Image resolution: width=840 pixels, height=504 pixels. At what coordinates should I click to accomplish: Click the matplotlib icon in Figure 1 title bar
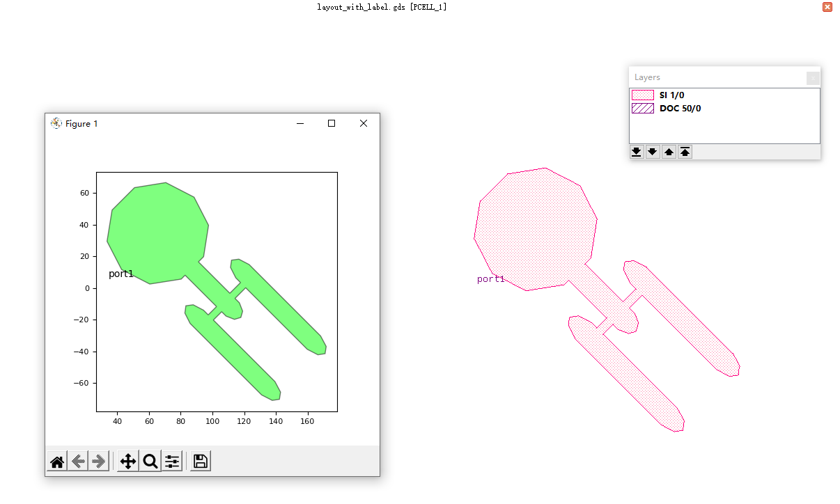click(56, 123)
